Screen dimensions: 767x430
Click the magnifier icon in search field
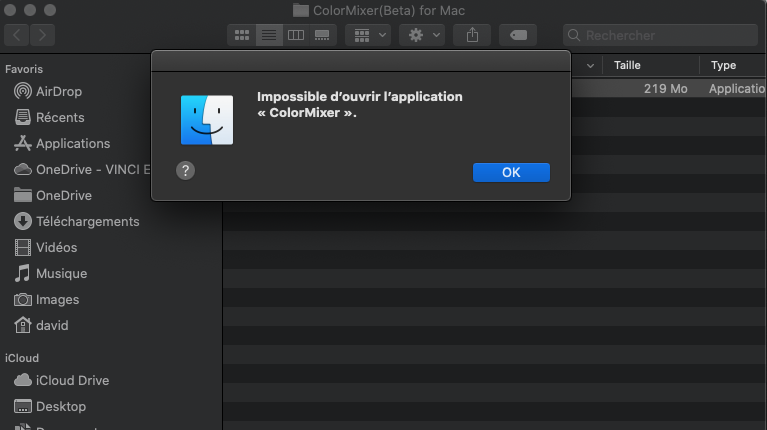click(x=574, y=35)
